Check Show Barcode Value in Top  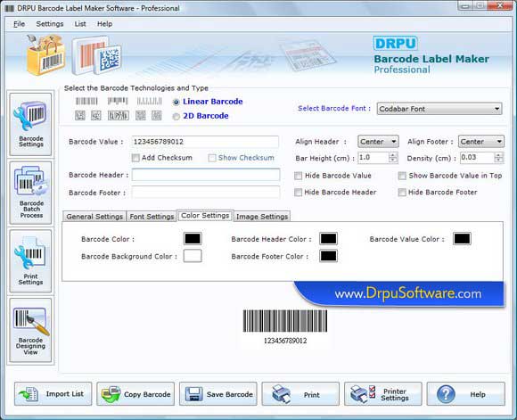click(402, 176)
